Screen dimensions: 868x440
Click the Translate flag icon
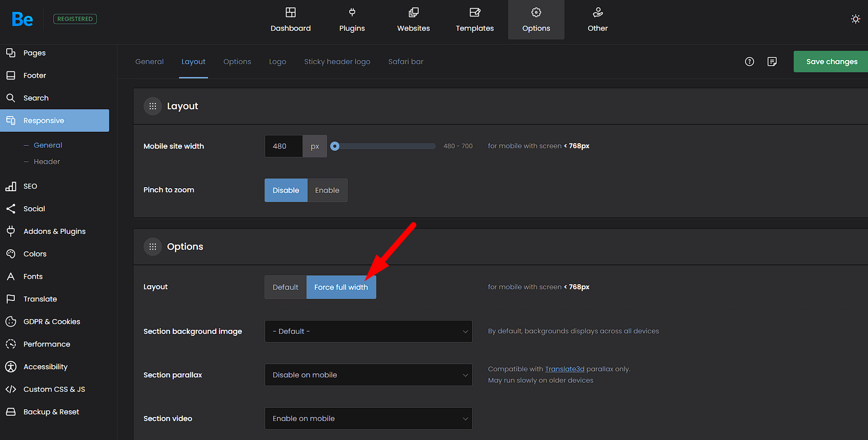(x=11, y=299)
